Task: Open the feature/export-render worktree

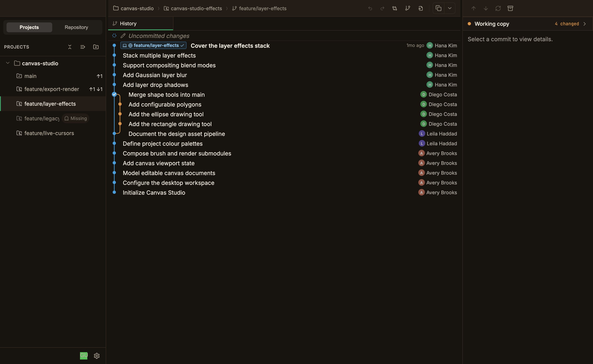Action: 53,89
